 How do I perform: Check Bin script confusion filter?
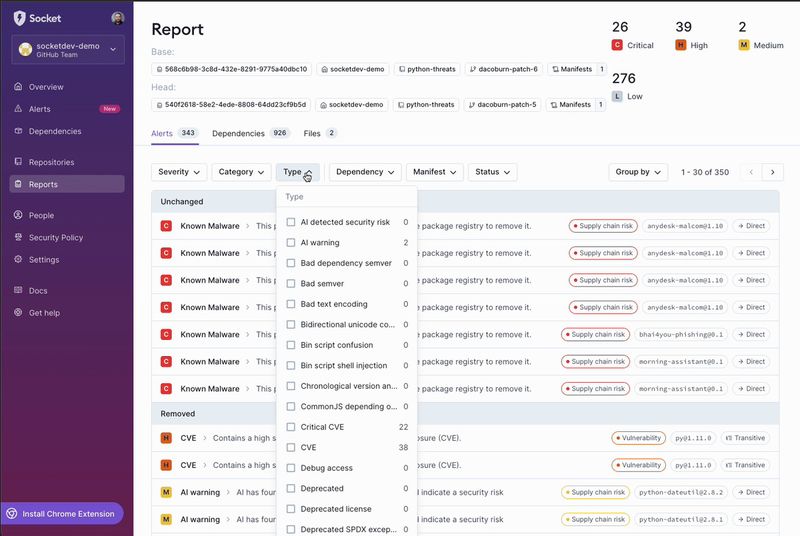tap(291, 345)
